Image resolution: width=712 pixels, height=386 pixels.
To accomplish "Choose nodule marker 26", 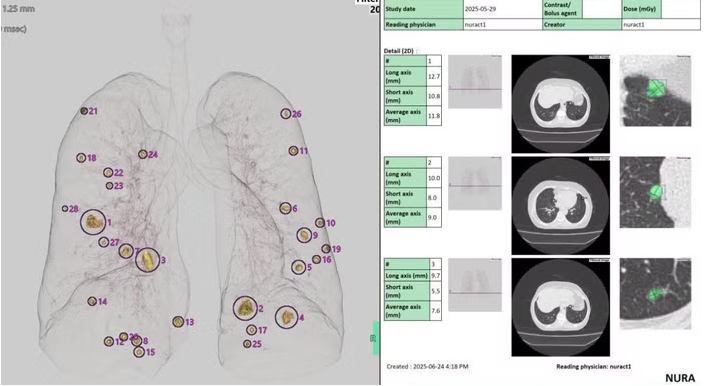I will (285, 114).
